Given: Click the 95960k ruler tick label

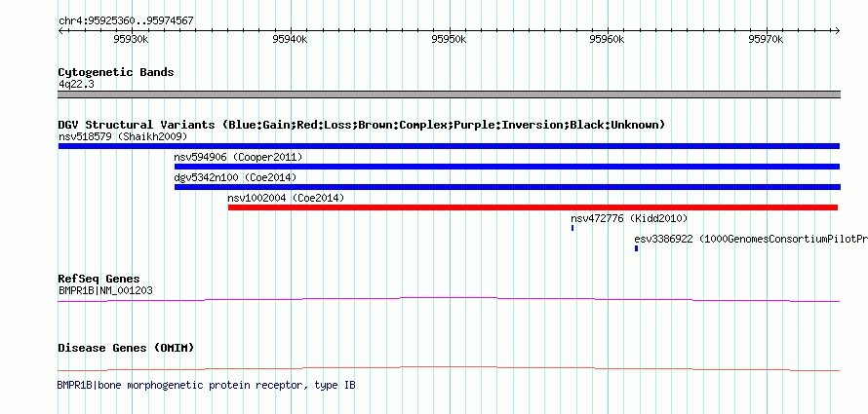Looking at the screenshot, I should click(608, 39).
